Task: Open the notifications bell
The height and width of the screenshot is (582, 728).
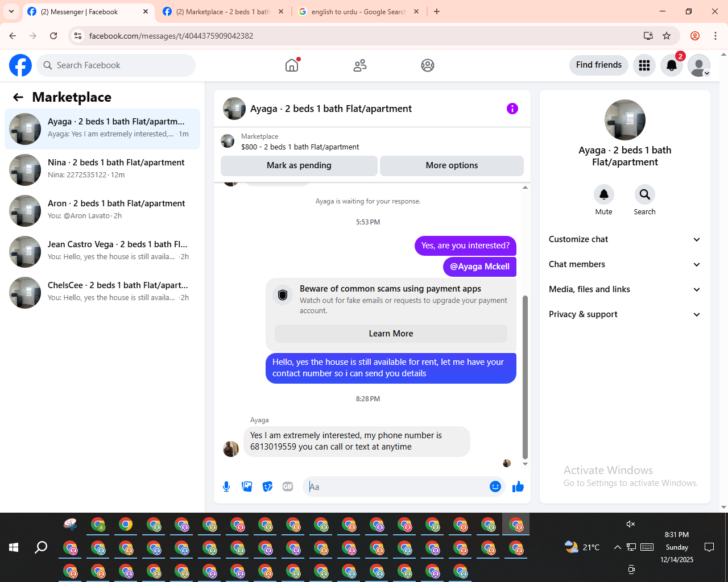Action: (672, 65)
